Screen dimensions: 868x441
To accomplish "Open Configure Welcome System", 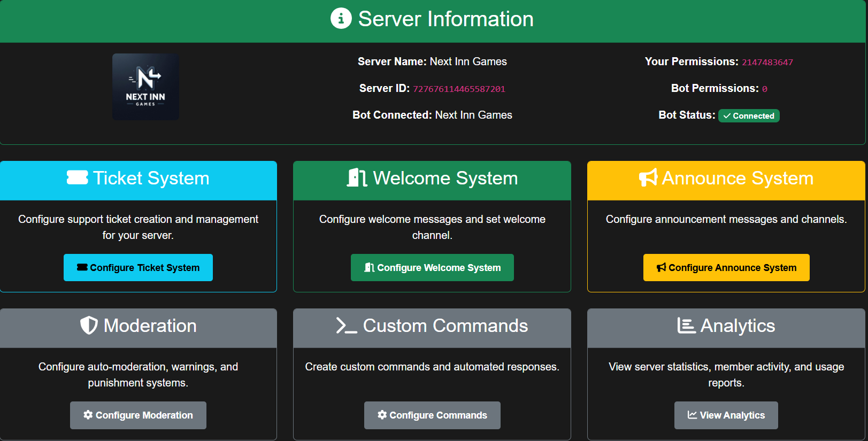I will tap(432, 267).
